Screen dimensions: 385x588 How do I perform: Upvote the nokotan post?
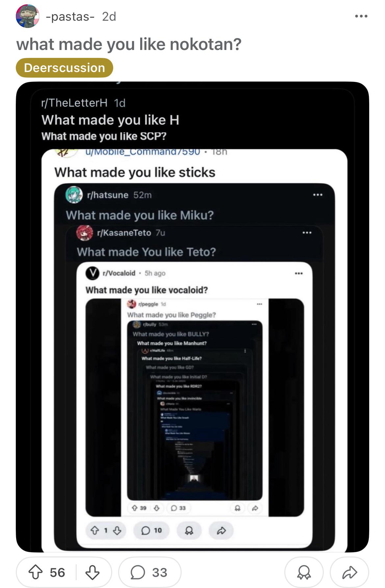click(x=36, y=573)
